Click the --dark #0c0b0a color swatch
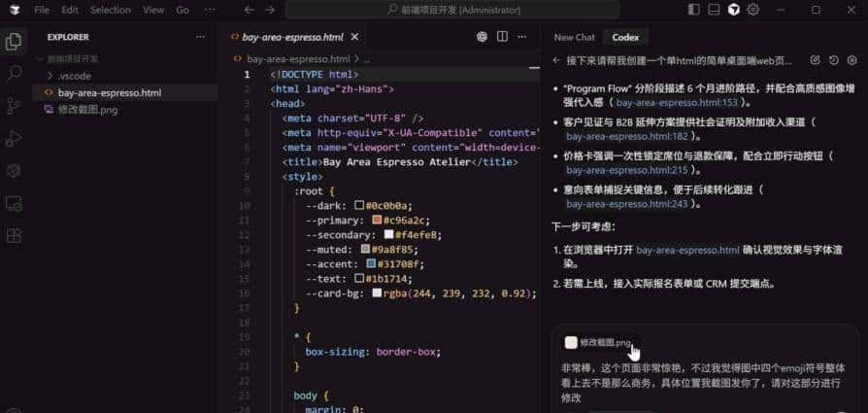The width and height of the screenshot is (868, 413). 359,205
